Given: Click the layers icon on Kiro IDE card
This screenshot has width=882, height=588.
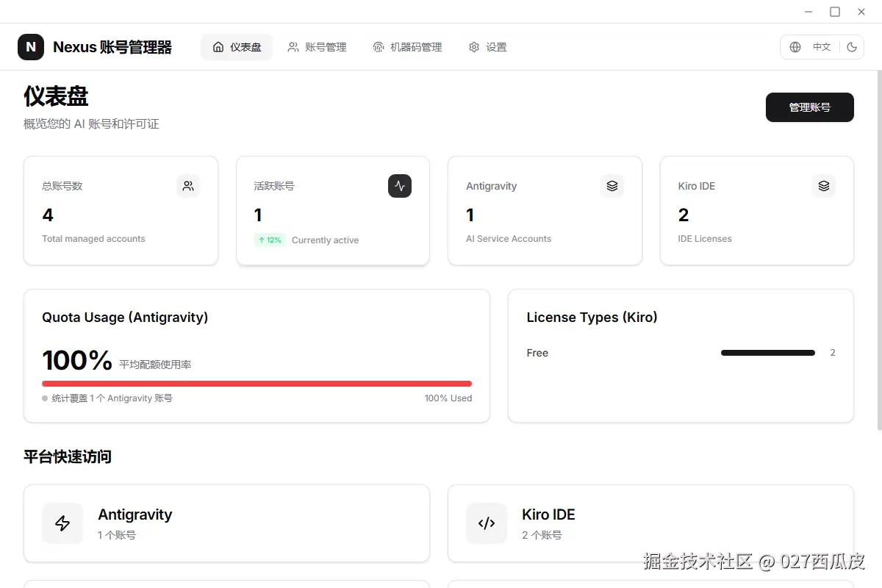Looking at the screenshot, I should click(823, 186).
